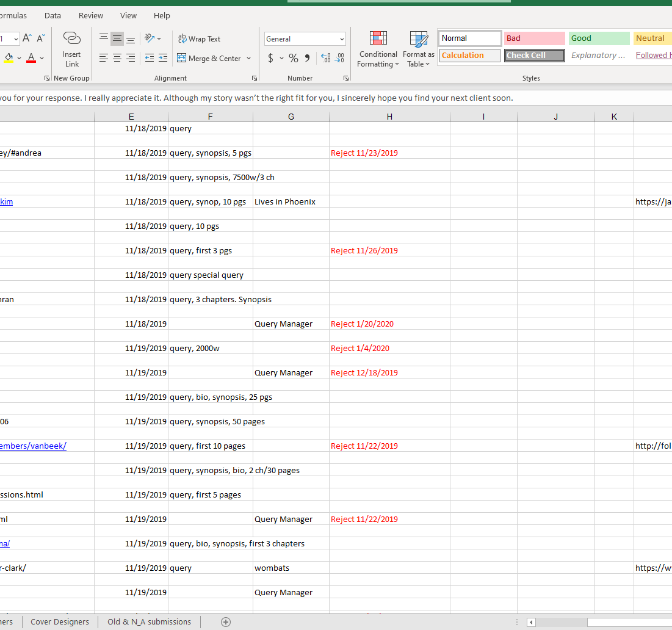Apply the Bad cell style
This screenshot has width=672, height=630.
pyautogui.click(x=535, y=38)
